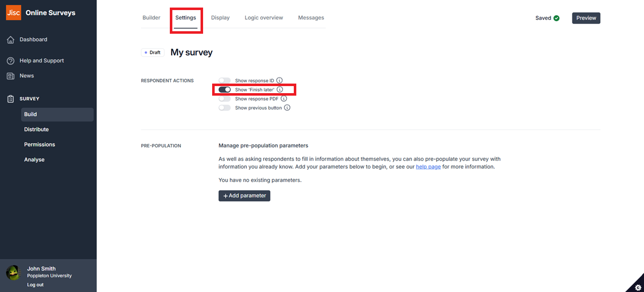This screenshot has width=644, height=292.
Task: Select Distribute in the sidebar
Action: pyautogui.click(x=36, y=129)
